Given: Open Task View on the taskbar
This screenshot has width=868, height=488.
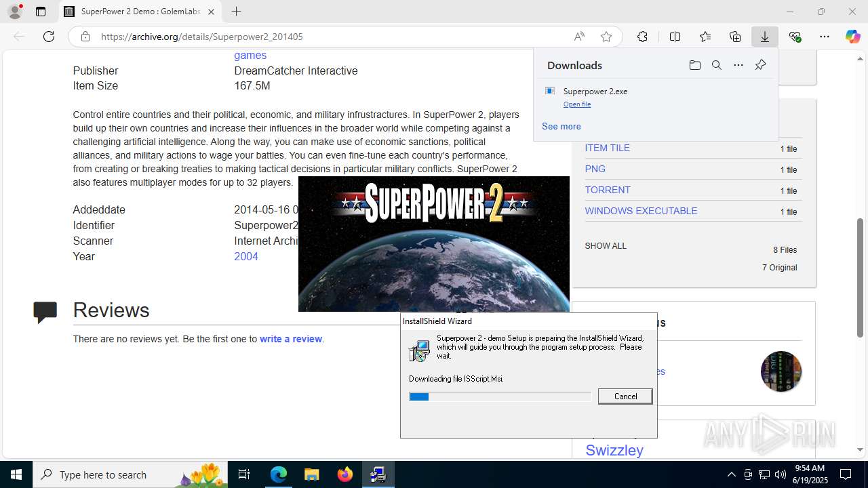Looking at the screenshot, I should pos(244,474).
